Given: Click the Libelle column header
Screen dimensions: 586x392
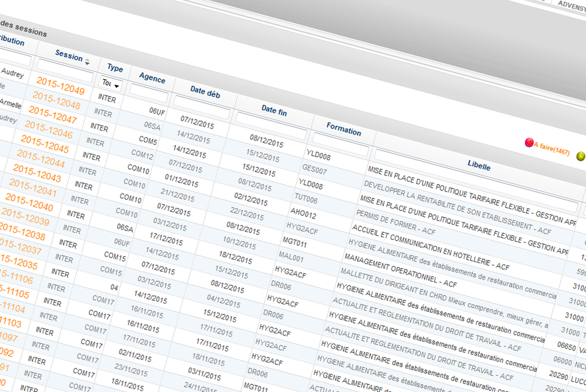Looking at the screenshot, I should point(479,166).
